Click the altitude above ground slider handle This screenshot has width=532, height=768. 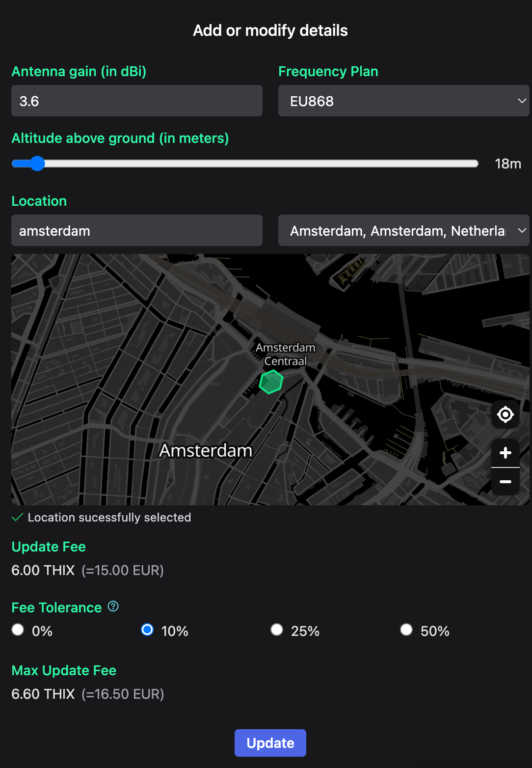click(38, 164)
